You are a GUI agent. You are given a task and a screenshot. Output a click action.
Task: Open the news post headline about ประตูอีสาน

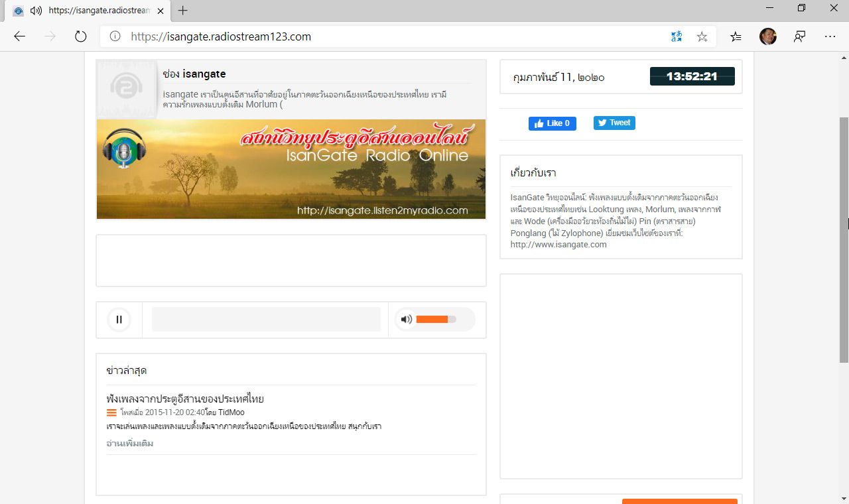coord(185,399)
